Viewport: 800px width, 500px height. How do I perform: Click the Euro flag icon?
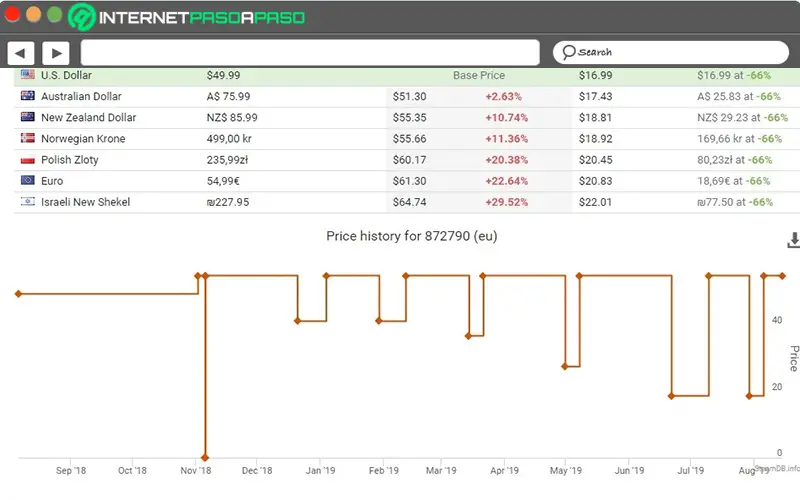27,181
